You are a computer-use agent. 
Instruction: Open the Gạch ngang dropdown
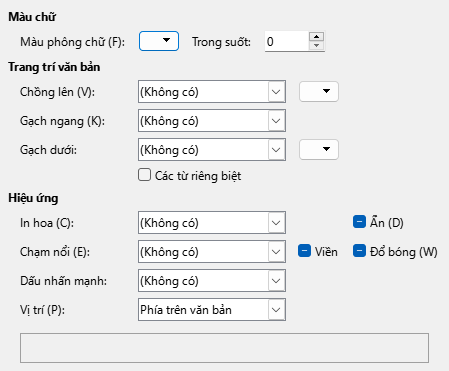coord(212,120)
